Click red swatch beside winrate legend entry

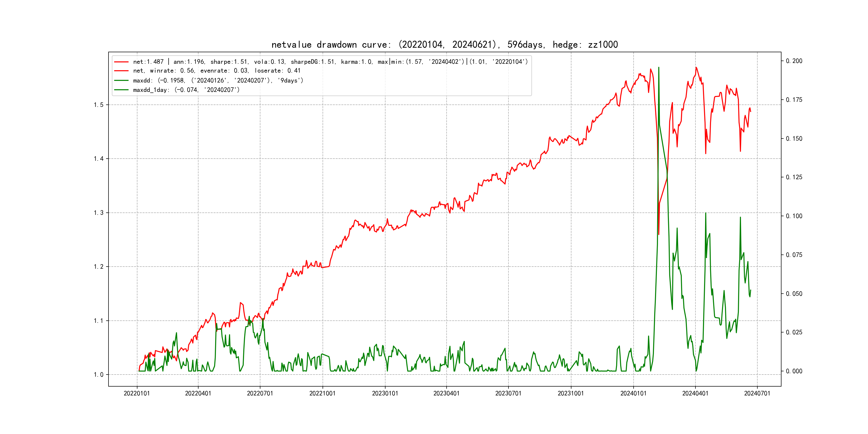(x=121, y=71)
